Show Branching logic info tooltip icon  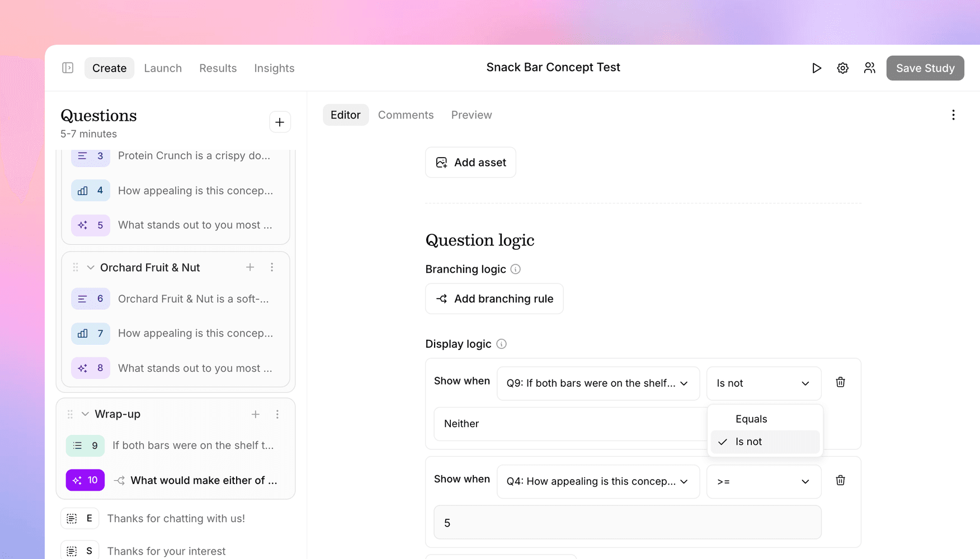[x=516, y=269]
